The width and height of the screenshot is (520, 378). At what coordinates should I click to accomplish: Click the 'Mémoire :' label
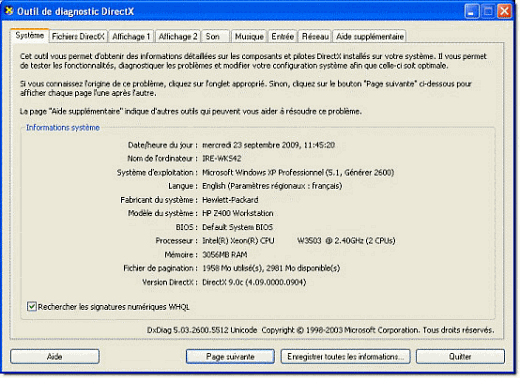pos(181,255)
